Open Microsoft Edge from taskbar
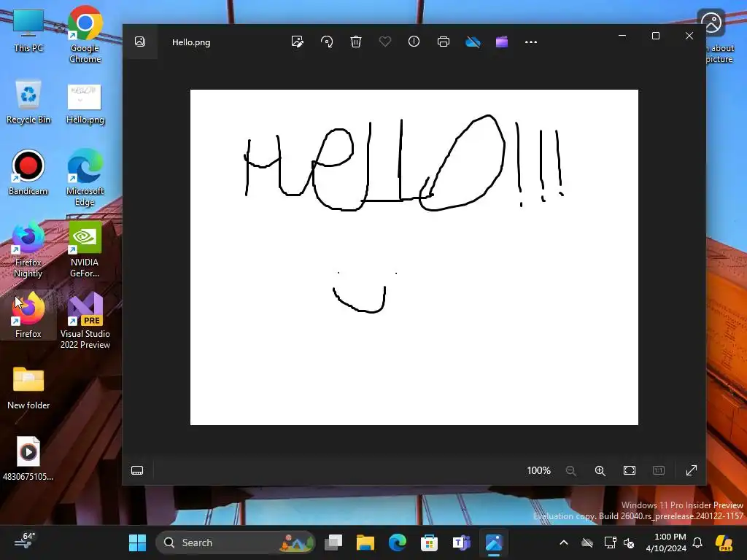The image size is (747, 560). [398, 542]
